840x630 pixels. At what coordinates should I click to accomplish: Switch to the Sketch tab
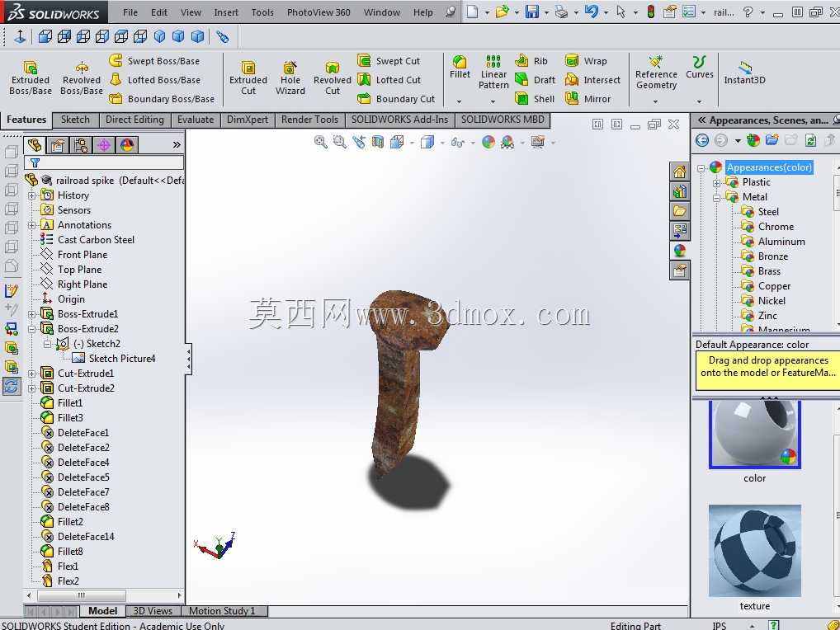(75, 120)
